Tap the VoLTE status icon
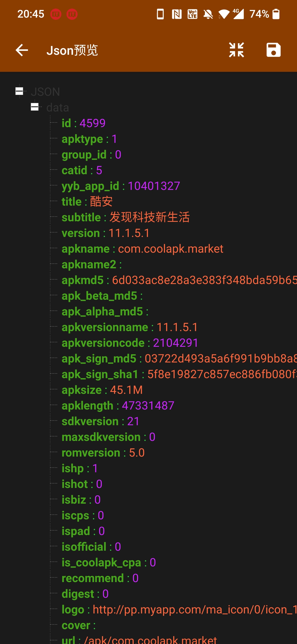This screenshot has width=297, height=644. (x=193, y=14)
